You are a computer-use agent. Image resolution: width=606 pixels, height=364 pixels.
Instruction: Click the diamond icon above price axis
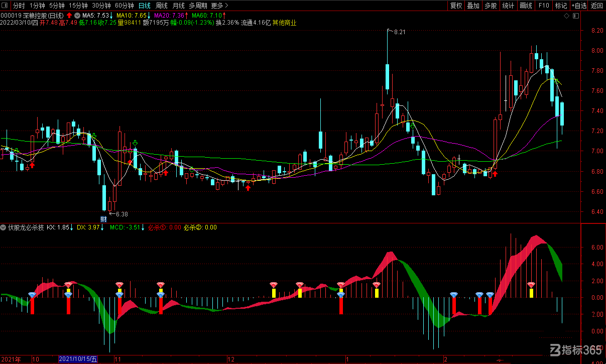pos(566,16)
